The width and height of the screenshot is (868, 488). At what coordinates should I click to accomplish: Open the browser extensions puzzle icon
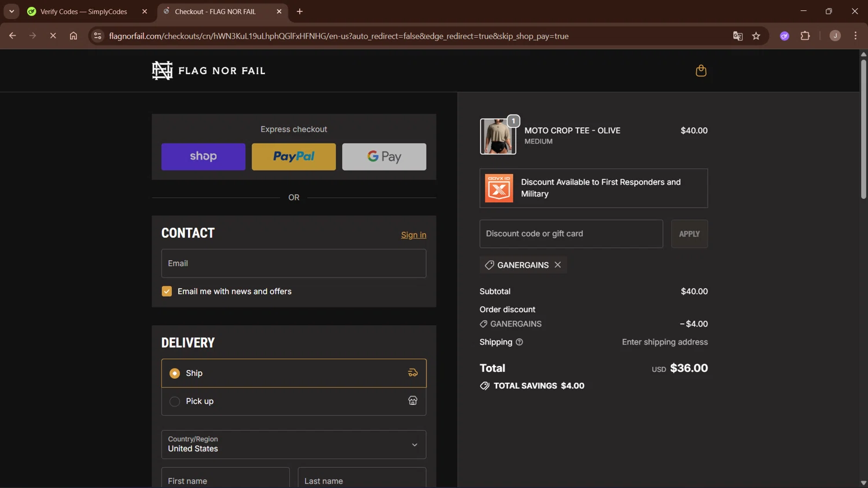click(x=805, y=36)
